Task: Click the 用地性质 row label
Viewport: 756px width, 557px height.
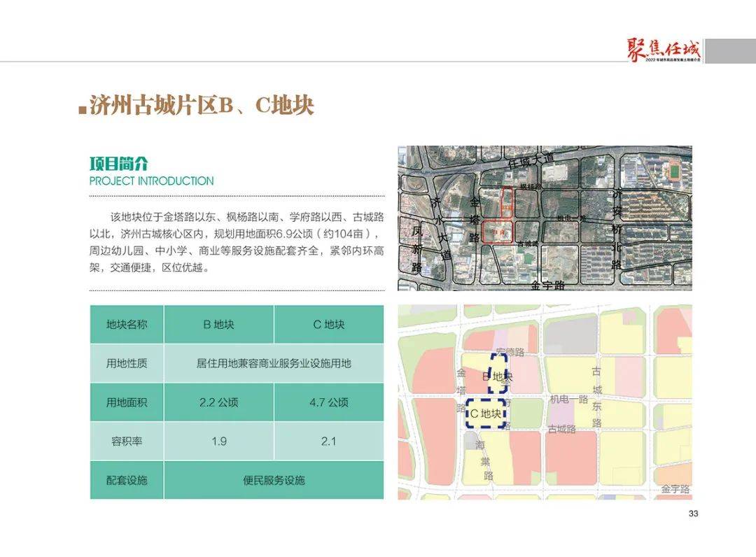Action: [x=127, y=363]
